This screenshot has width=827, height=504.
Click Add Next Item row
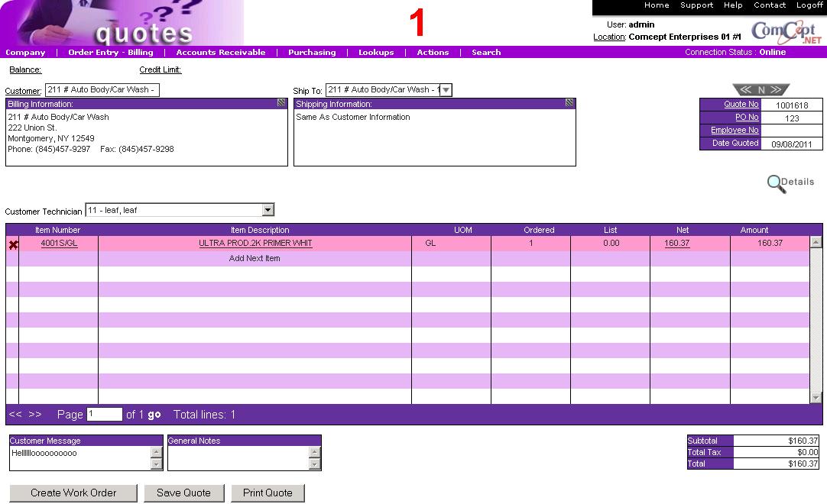pos(255,259)
